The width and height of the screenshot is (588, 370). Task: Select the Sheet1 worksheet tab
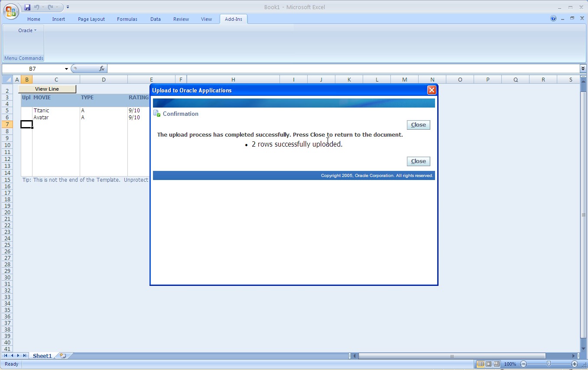click(42, 356)
